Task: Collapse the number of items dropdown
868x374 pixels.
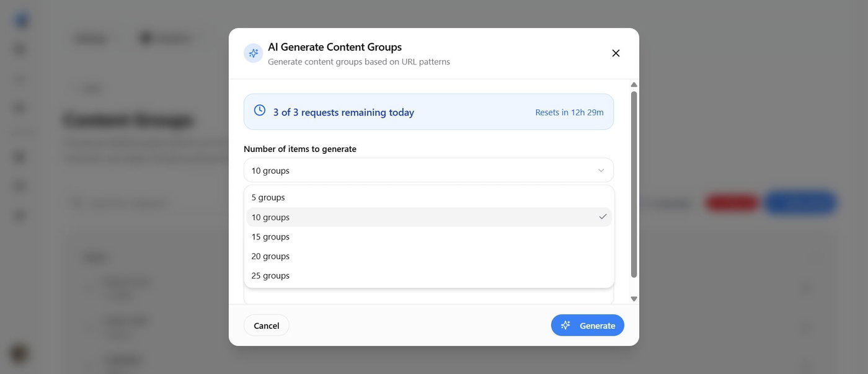Action: (428, 170)
